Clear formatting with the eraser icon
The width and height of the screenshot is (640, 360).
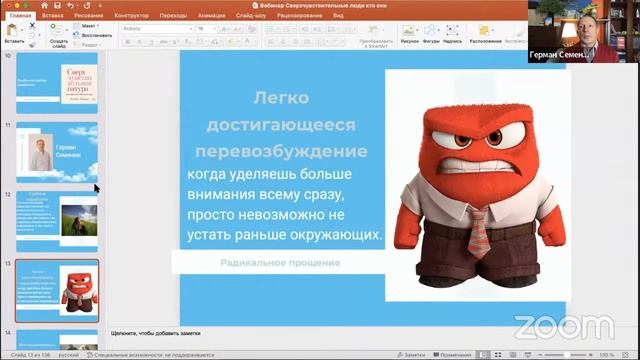[252, 29]
